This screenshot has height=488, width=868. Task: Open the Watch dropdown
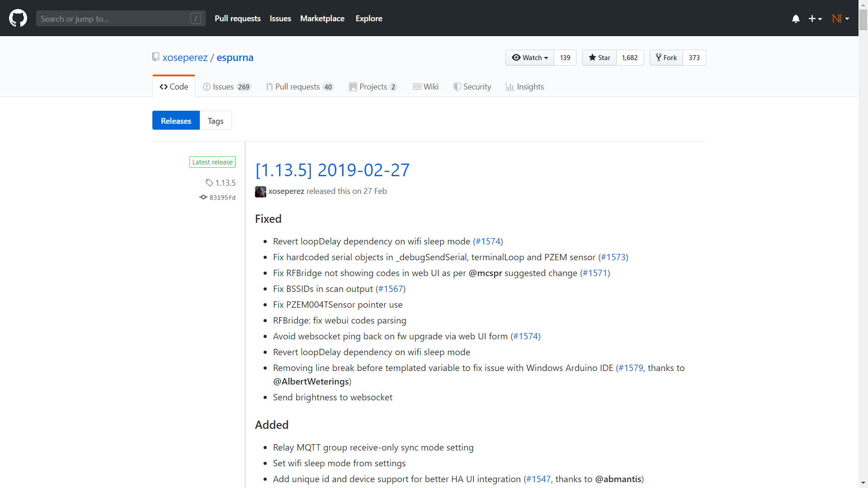tap(530, 58)
